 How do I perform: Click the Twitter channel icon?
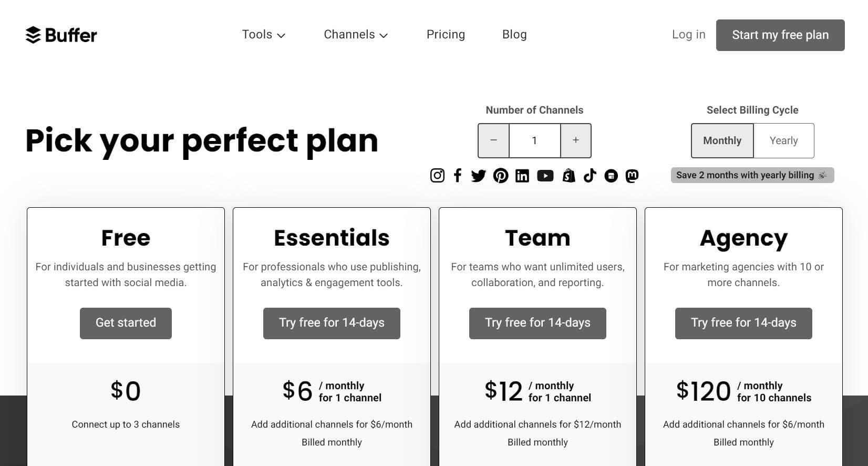478,176
